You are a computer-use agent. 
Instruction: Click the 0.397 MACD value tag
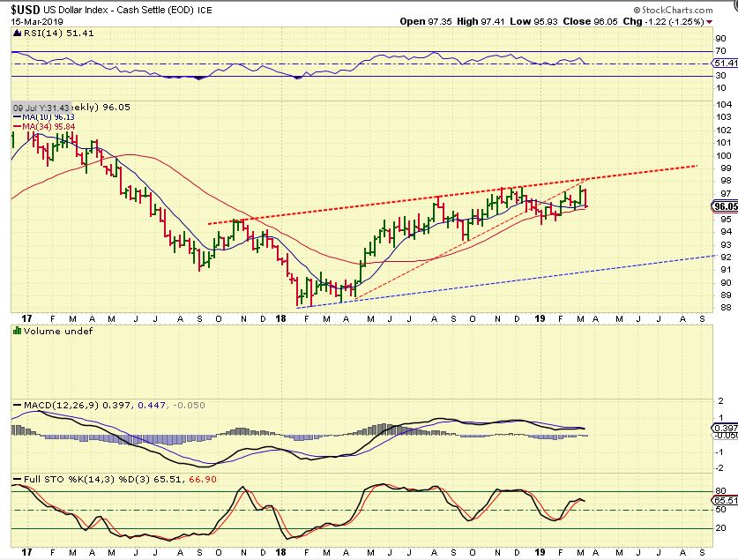tap(725, 427)
